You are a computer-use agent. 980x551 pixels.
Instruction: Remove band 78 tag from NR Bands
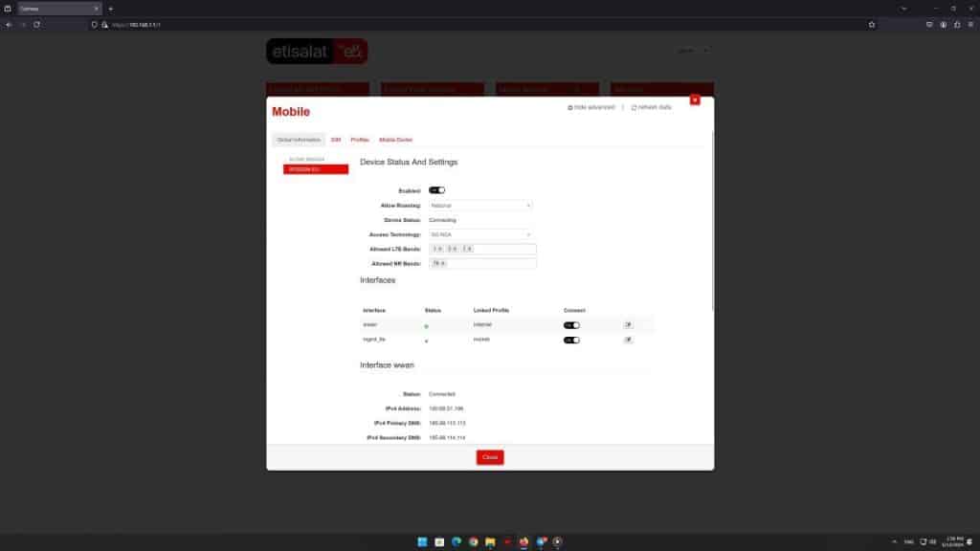click(443, 264)
